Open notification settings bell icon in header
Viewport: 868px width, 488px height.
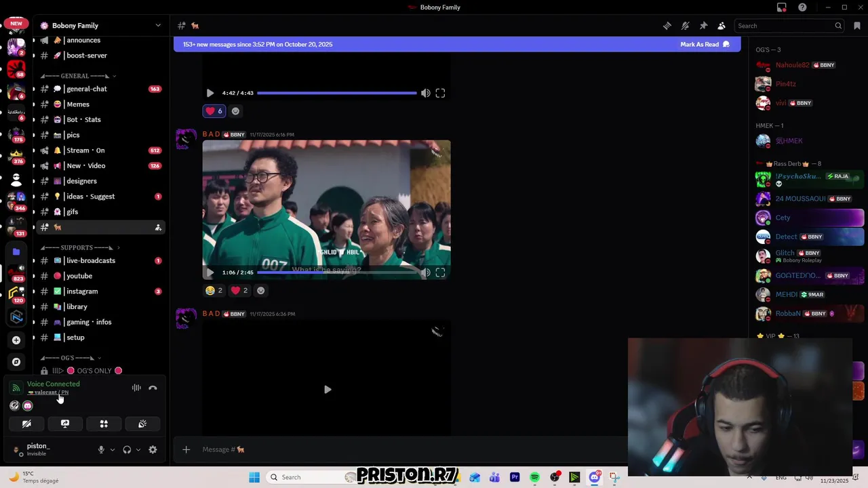tap(686, 26)
